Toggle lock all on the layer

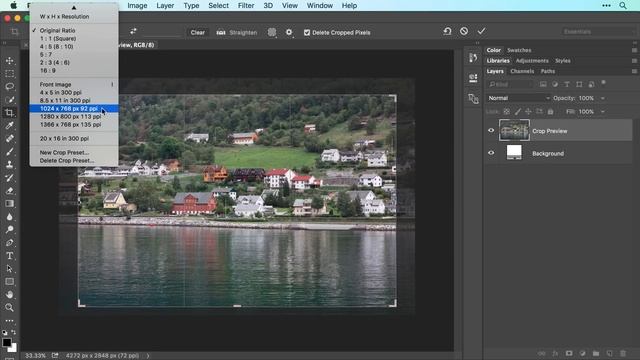(550, 111)
